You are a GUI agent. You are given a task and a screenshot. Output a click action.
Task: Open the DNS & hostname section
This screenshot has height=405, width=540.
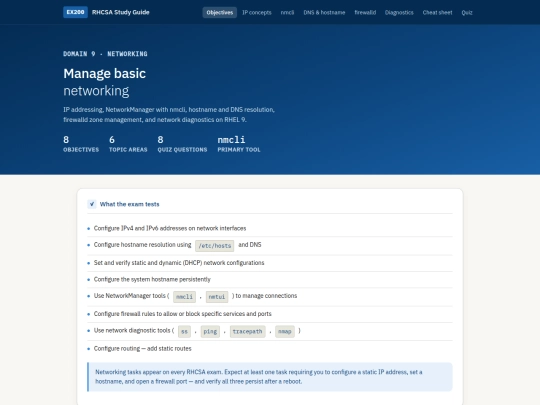(324, 12)
